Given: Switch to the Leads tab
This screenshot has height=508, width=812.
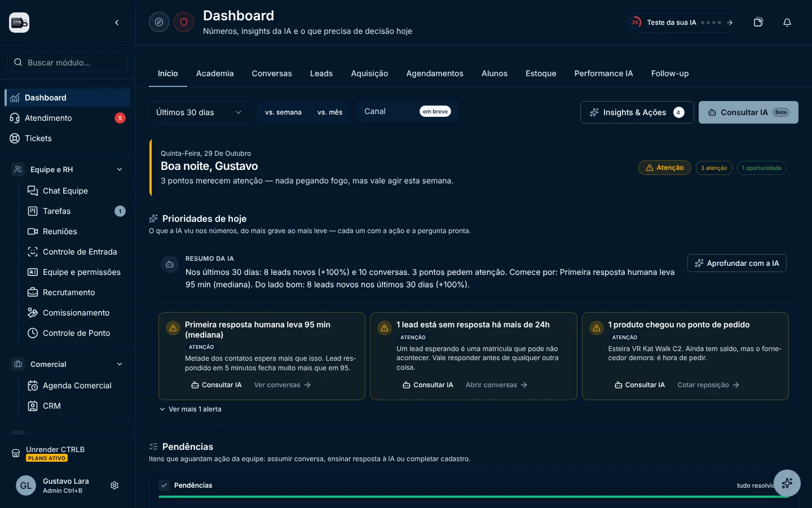Looking at the screenshot, I should pos(321,73).
